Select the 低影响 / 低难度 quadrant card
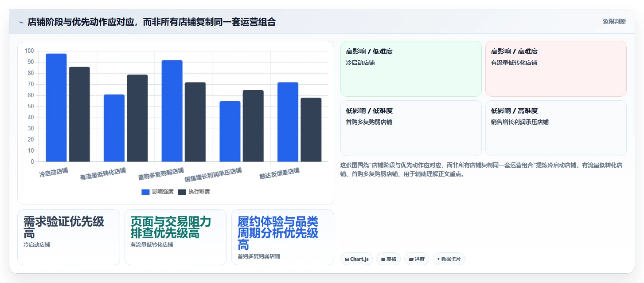Image resolution: width=644 pixels, height=283 pixels. [x=411, y=128]
